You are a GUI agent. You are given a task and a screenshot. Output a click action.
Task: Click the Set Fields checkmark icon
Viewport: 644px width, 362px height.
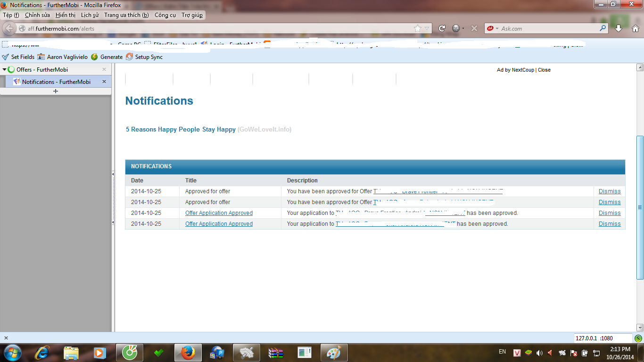tap(6, 57)
